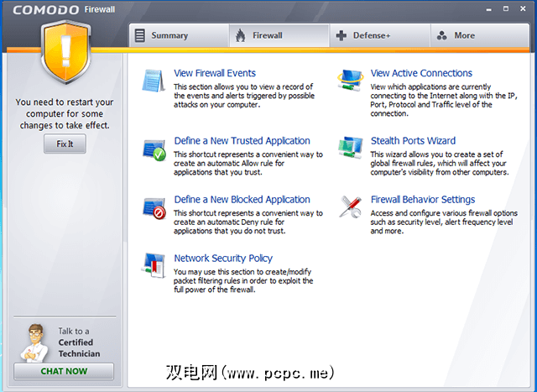Select the Firewall tab

coord(279,35)
